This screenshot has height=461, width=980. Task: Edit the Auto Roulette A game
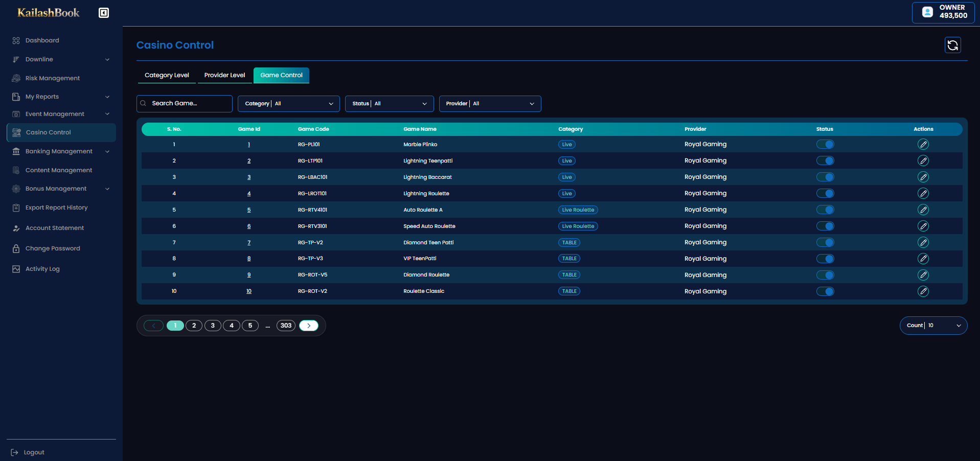click(923, 210)
